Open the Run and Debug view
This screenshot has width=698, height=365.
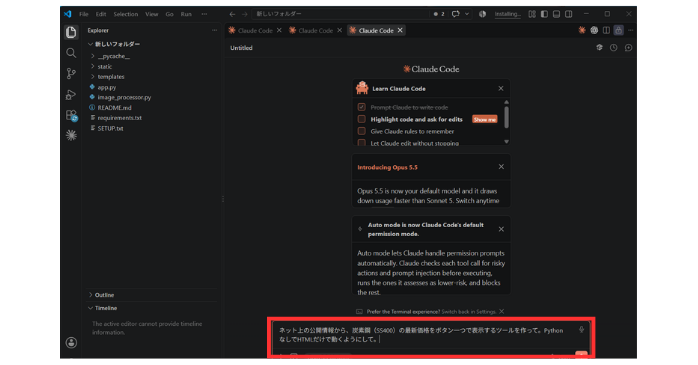pos(71,94)
